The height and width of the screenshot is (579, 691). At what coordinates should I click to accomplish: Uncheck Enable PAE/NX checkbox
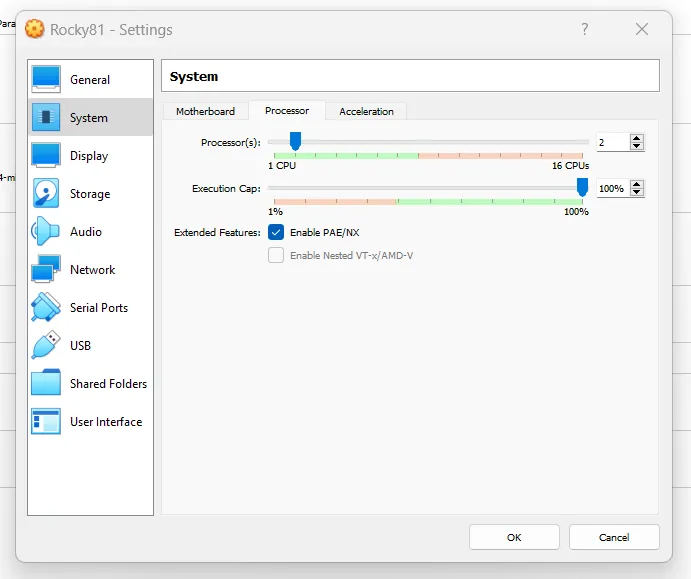(276, 232)
